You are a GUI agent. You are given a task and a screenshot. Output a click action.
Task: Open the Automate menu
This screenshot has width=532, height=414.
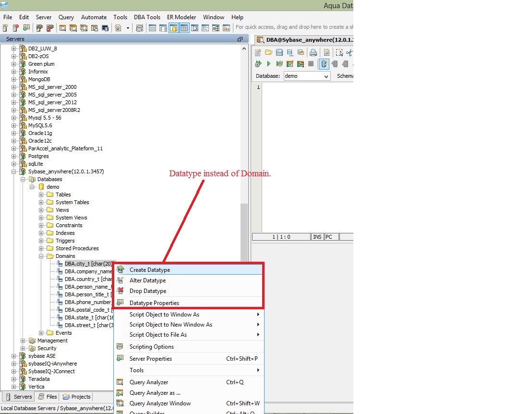(x=94, y=17)
